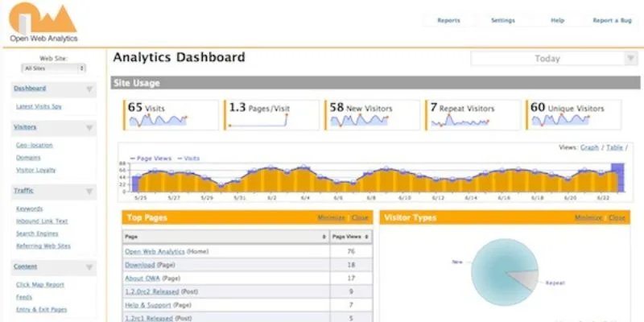This screenshot has height=322, width=644.
Task: Open the Visitor Loyalty report
Action: pyautogui.click(x=35, y=170)
